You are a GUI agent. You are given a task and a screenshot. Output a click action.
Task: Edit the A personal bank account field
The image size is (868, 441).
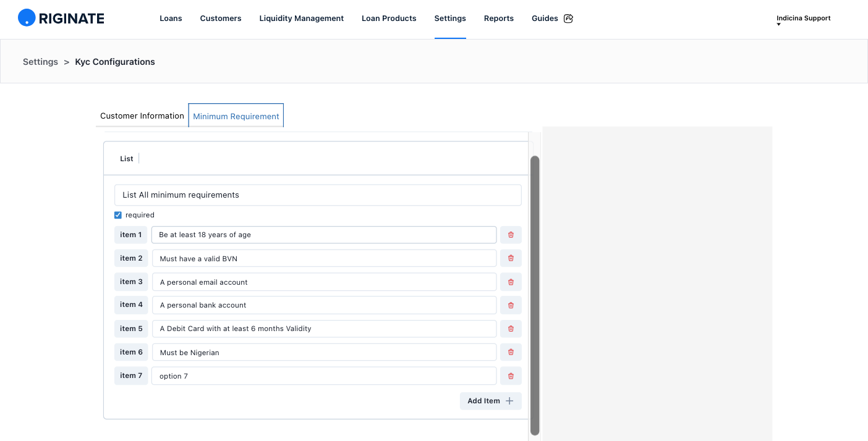(x=324, y=305)
